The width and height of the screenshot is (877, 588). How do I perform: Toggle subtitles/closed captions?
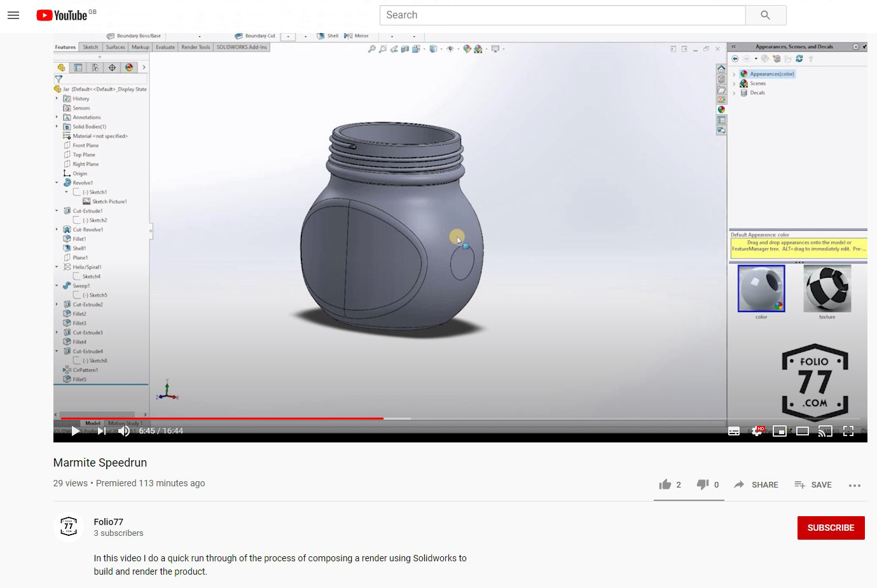click(x=734, y=431)
